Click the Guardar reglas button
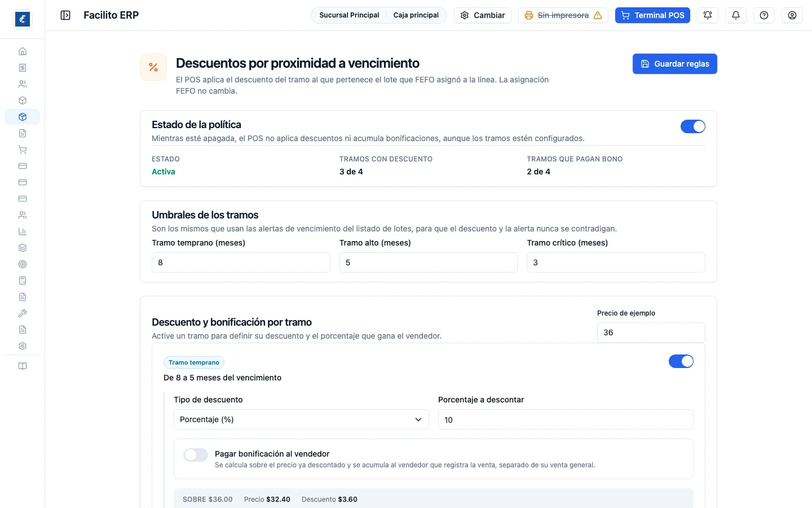812x508 pixels. tap(675, 64)
